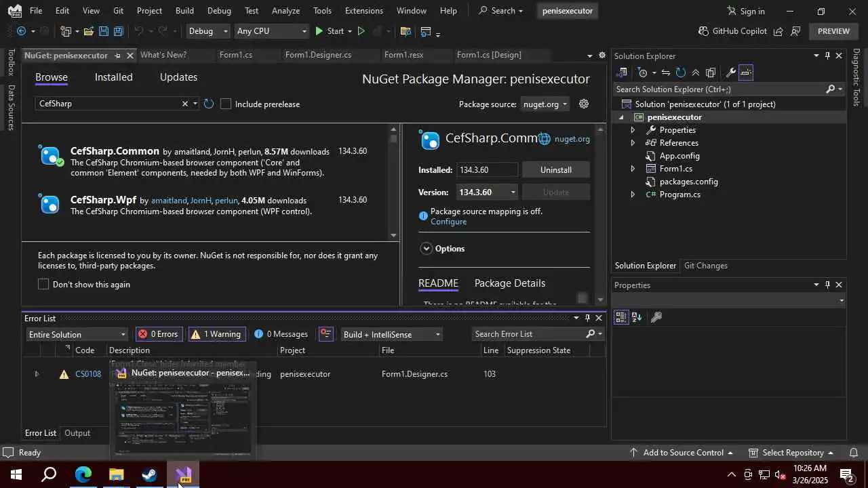Expand the Options section
The image size is (868, 488).
(426, 249)
